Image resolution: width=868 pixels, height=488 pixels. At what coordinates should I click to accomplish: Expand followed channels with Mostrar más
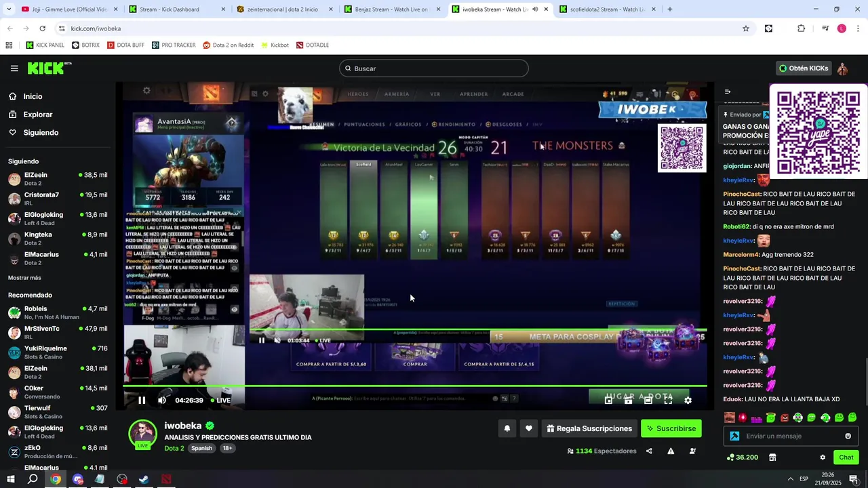coord(24,278)
